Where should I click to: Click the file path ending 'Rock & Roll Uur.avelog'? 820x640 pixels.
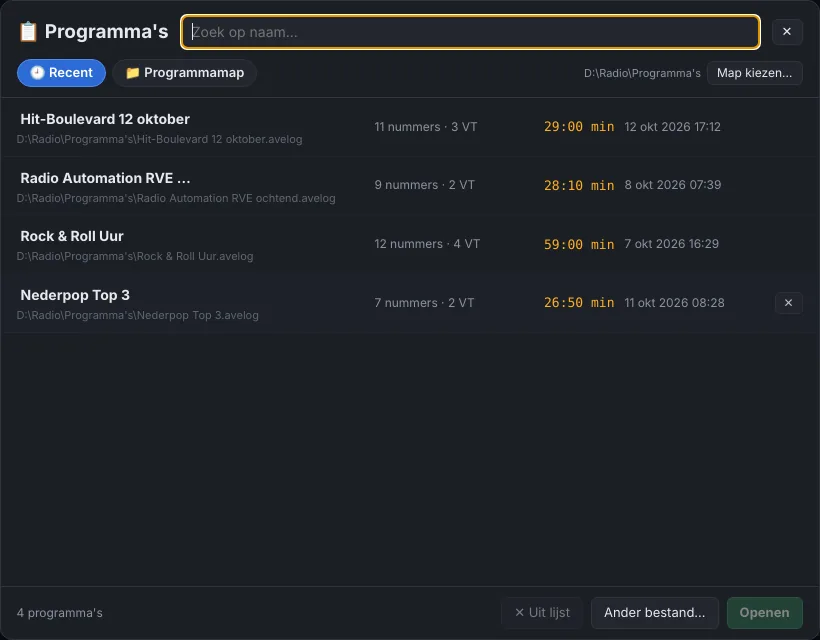(135, 256)
